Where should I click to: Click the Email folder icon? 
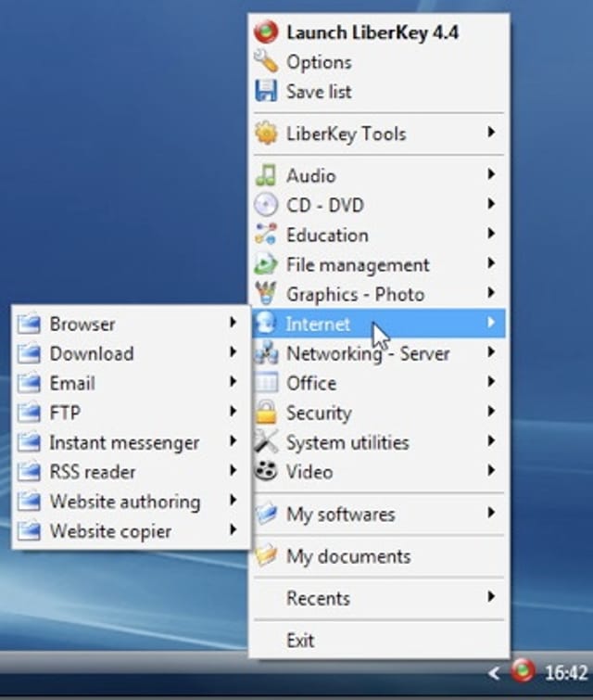[29, 383]
